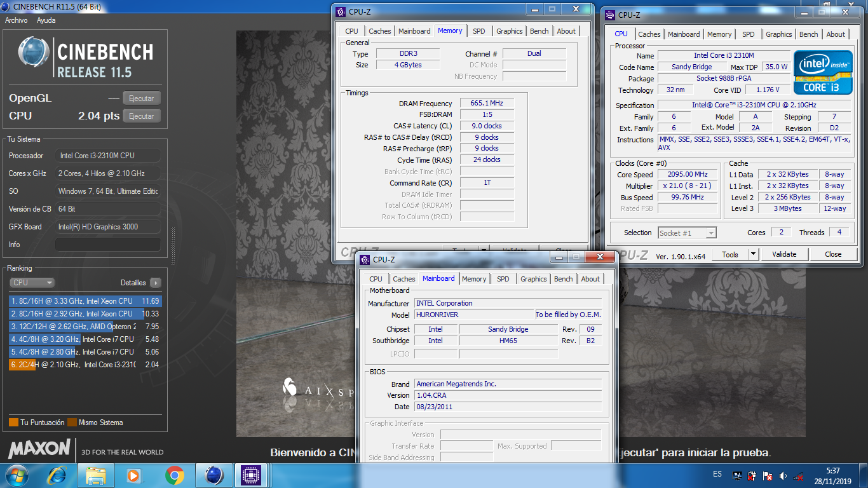
Task: Click the Validate button in CPU window
Action: pos(784,254)
